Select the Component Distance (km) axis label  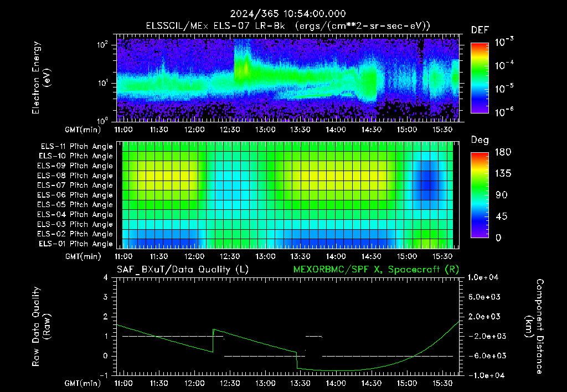click(x=534, y=327)
